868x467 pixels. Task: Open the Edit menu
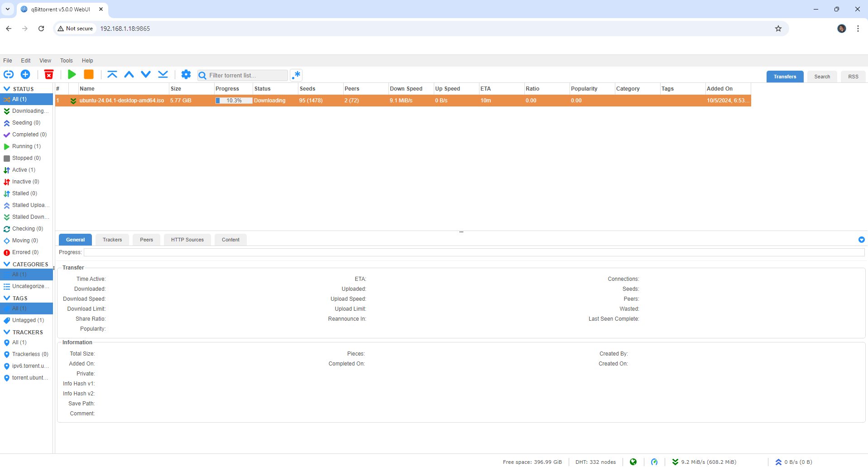coord(26,61)
